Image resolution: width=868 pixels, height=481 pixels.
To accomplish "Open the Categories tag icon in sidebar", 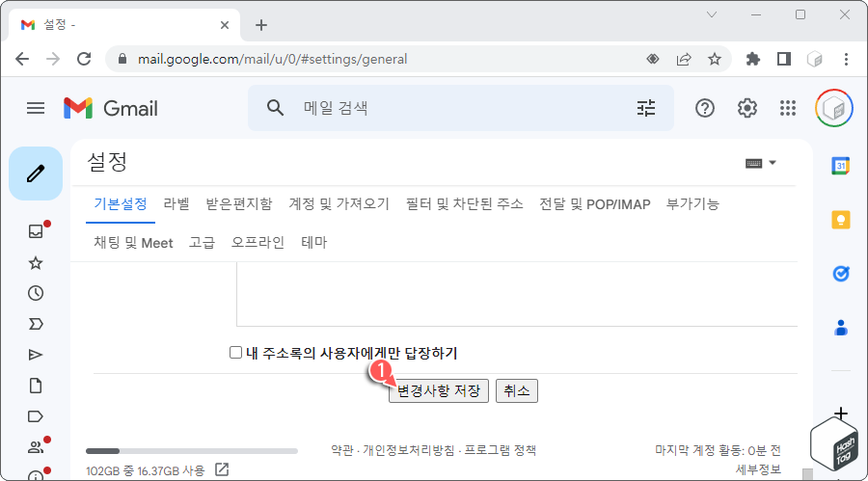I will (x=36, y=416).
